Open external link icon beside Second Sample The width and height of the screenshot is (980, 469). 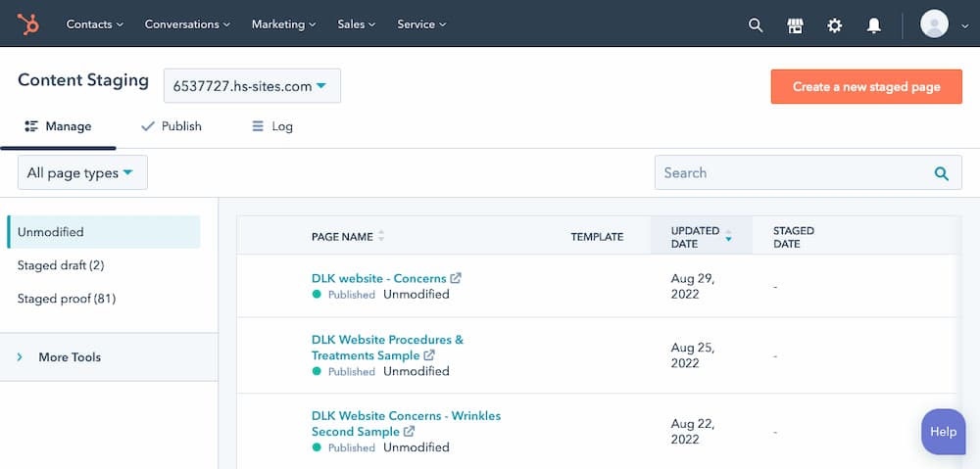(x=409, y=431)
